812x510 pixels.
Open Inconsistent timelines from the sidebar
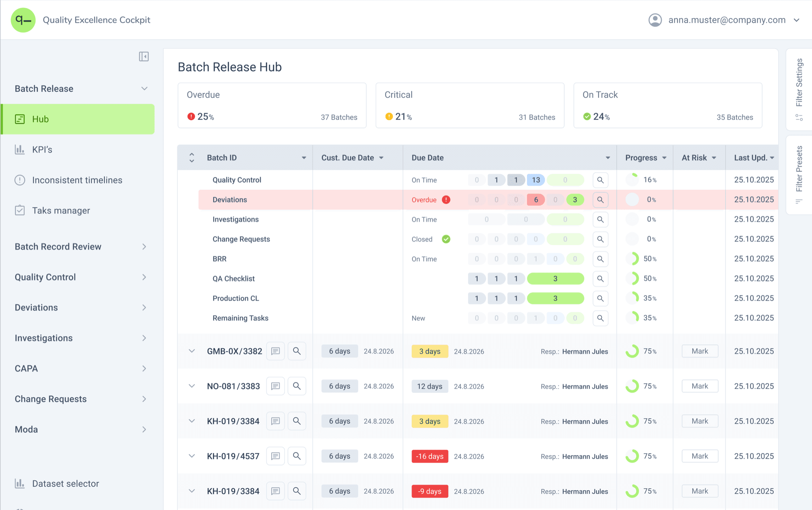tap(77, 180)
